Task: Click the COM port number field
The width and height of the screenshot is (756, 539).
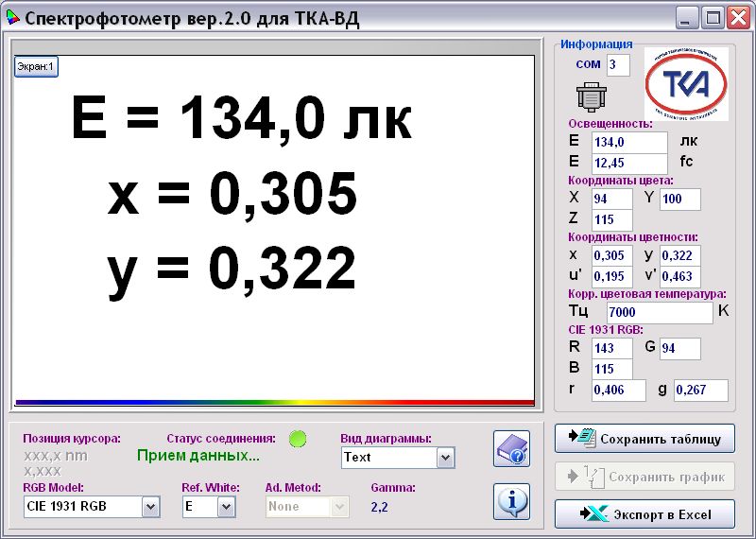Action: [618, 64]
